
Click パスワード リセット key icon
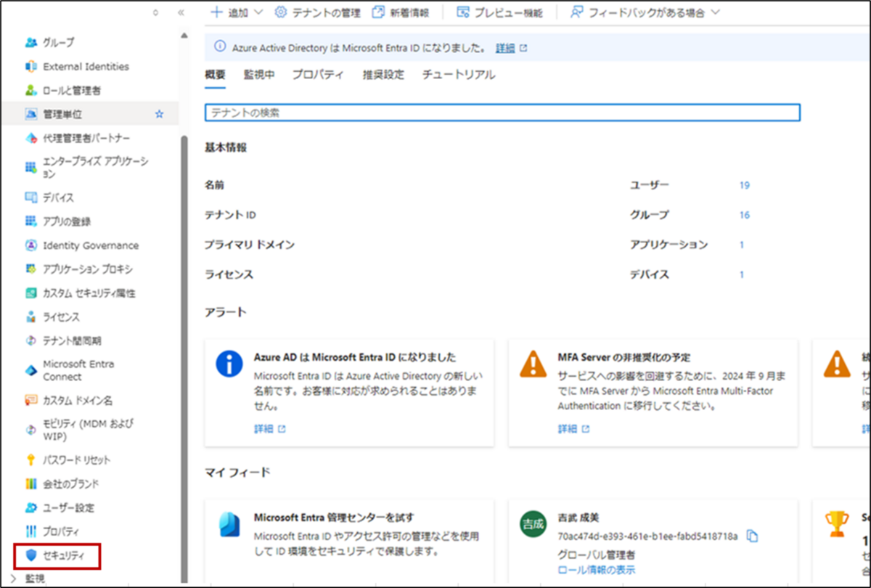(x=30, y=460)
